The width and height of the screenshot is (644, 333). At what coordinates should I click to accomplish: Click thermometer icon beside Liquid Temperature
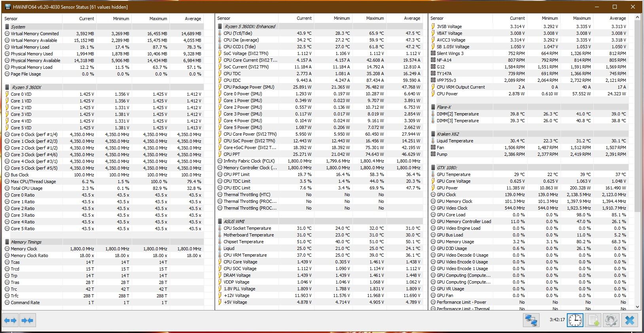[433, 141]
